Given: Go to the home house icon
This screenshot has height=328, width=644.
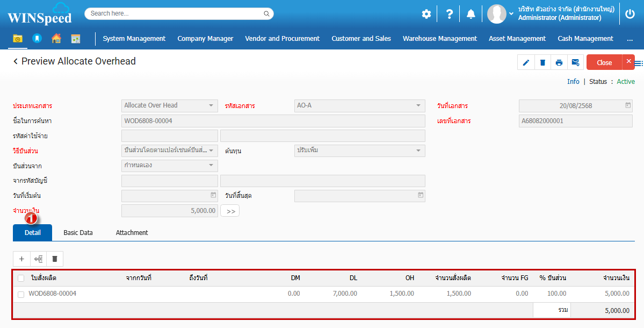Looking at the screenshot, I should pos(56,39).
